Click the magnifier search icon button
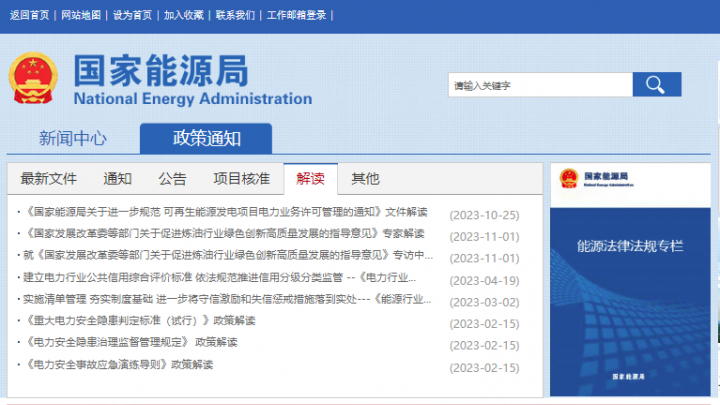Viewport: 720px width, 405px height. [x=656, y=85]
